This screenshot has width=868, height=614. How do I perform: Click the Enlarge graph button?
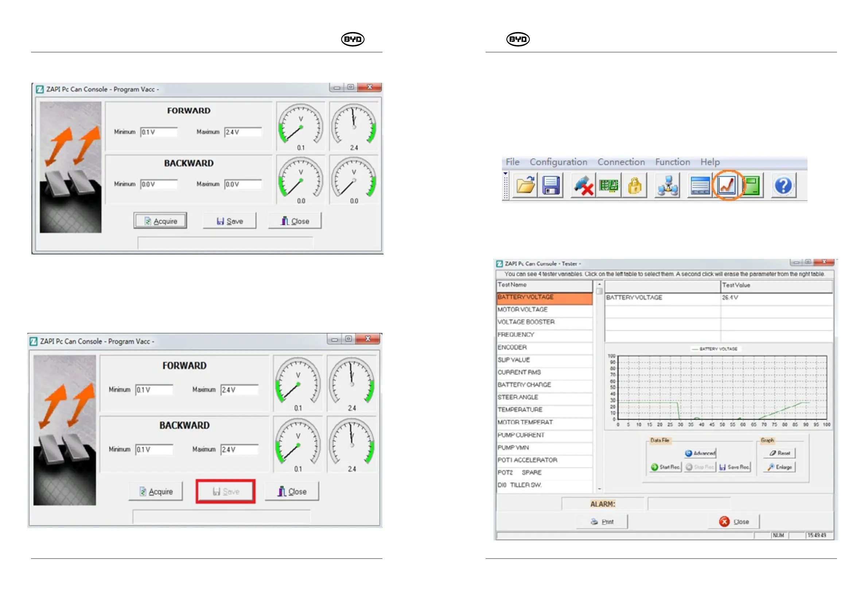(x=780, y=467)
